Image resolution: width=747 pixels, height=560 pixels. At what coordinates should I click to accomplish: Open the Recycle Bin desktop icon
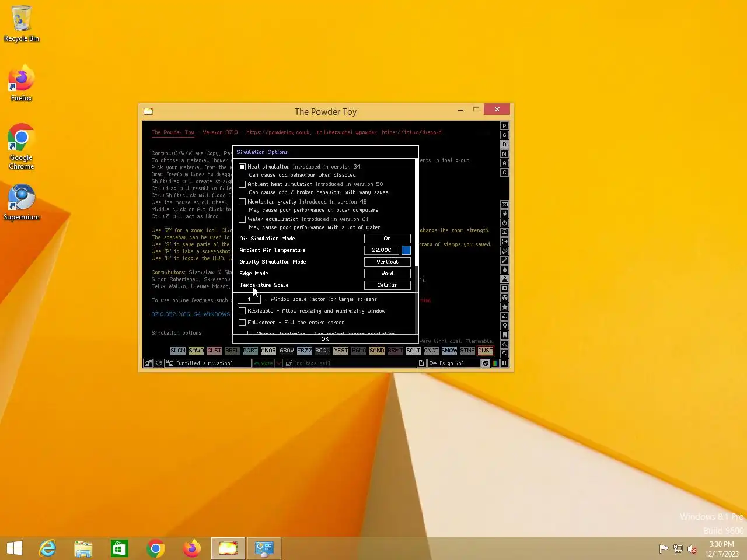(22, 24)
